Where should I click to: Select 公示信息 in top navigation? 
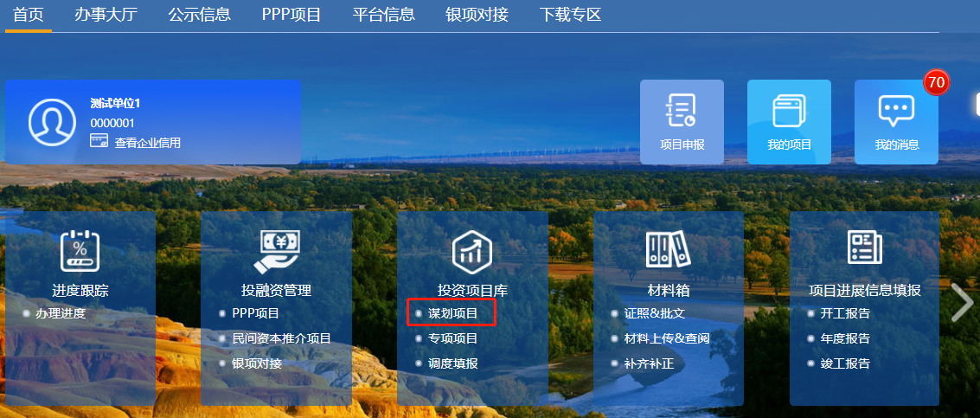click(200, 15)
